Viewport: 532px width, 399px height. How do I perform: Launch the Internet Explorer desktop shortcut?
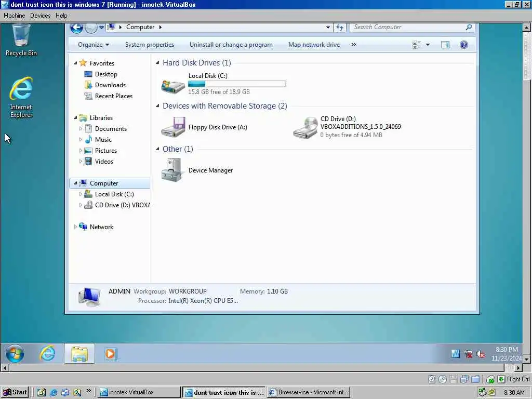[x=21, y=97]
